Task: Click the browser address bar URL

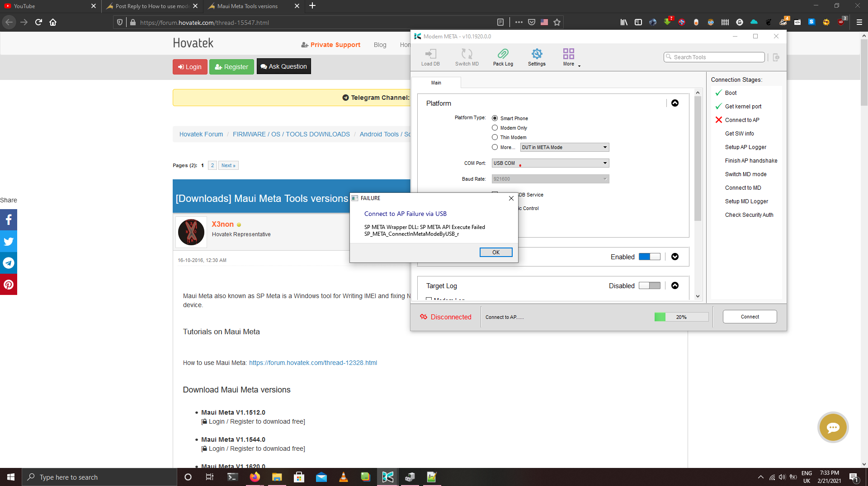Action: pyautogui.click(x=204, y=23)
